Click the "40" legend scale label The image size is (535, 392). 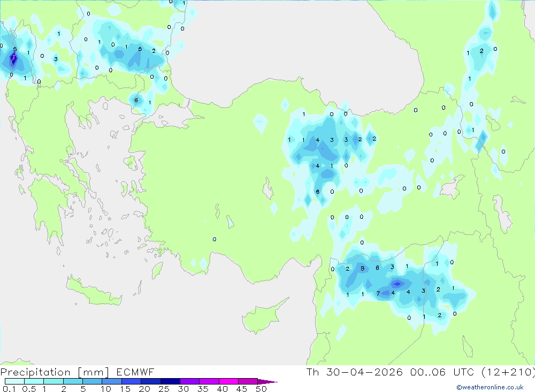pos(223,389)
